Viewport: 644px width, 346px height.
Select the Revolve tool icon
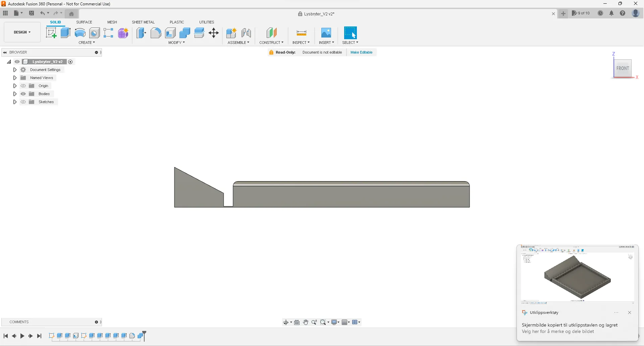point(80,33)
